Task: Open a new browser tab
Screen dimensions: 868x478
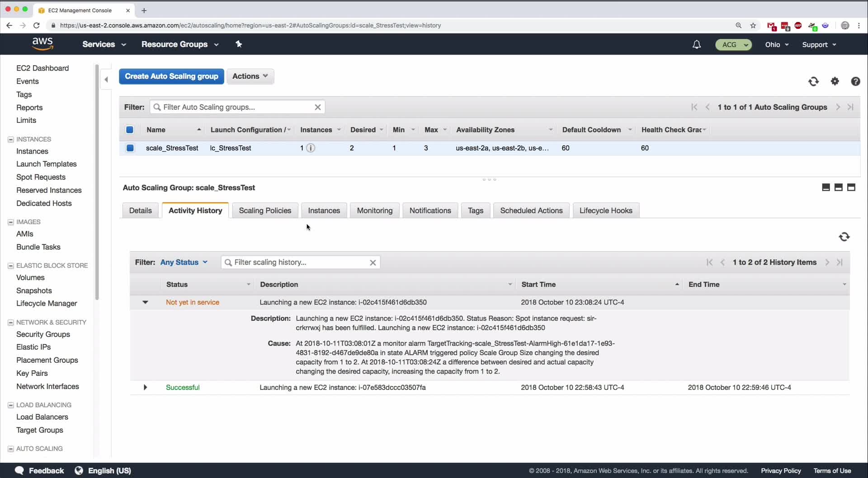Action: tap(144, 10)
